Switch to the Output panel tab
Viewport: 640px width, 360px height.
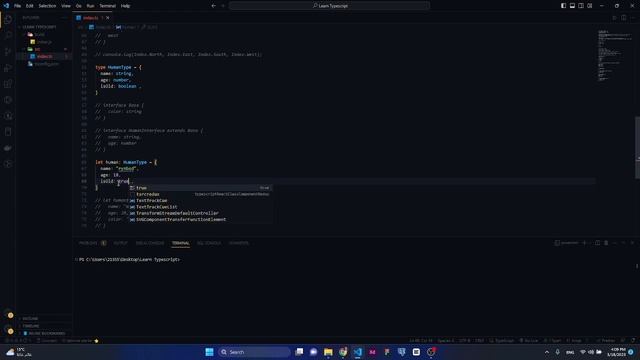120,243
